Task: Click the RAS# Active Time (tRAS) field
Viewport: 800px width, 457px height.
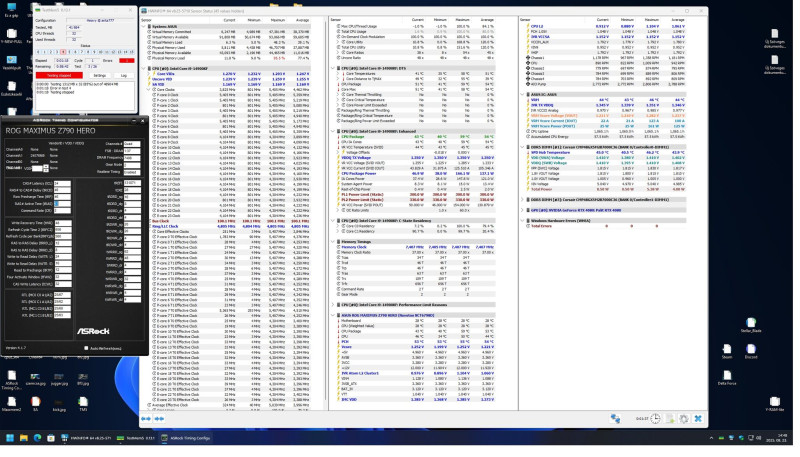Action: pyautogui.click(x=62, y=204)
